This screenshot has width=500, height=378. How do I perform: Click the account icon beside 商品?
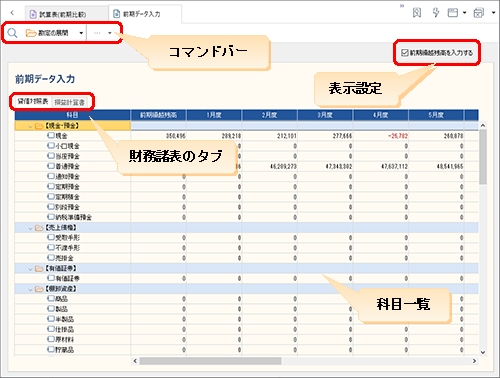click(x=51, y=298)
